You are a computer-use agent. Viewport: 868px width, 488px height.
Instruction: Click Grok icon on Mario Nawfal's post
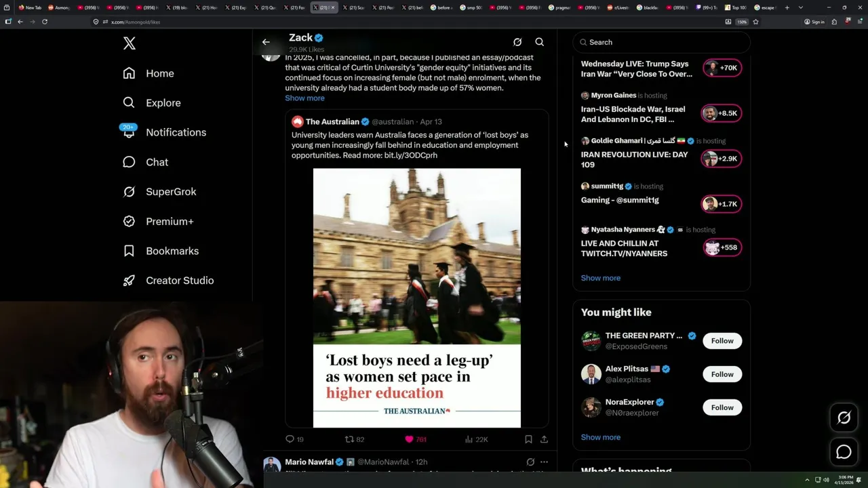530,462
